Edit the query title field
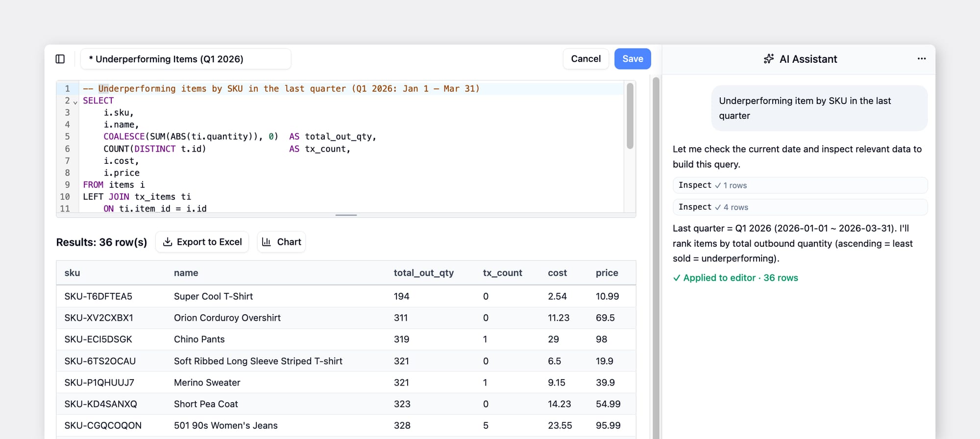 click(186, 59)
